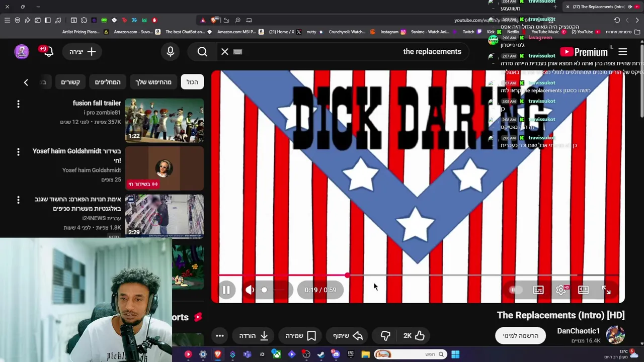This screenshot has height=362, width=644.
Task: Click the 'fusion fall trailer' title text
Action: 97,103
